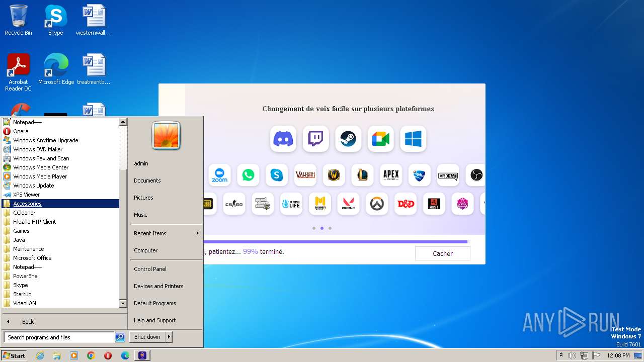Viewport: 644px width, 362px height.
Task: Click the purple d20 dice icon
Action: [x=462, y=204]
